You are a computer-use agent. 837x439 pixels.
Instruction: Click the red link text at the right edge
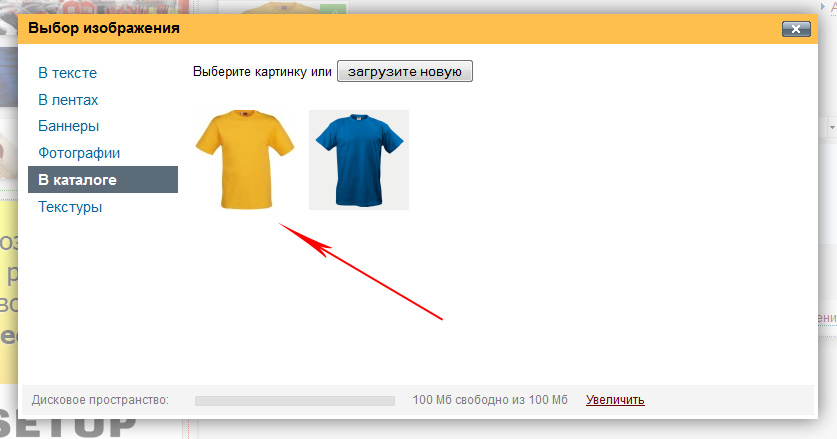828,318
